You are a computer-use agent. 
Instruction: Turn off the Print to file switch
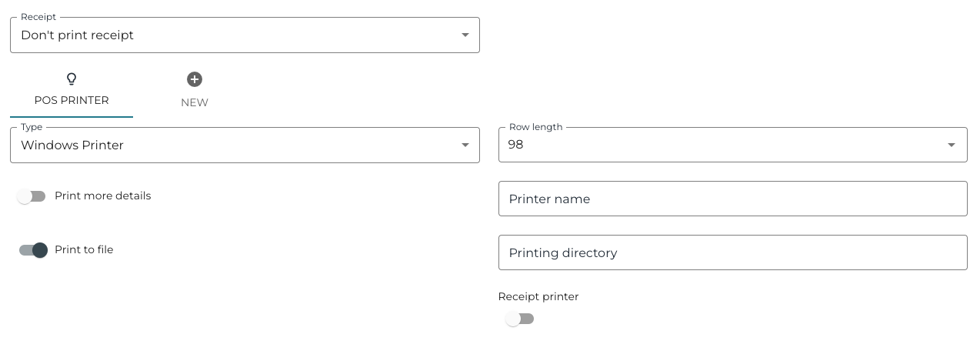click(33, 250)
